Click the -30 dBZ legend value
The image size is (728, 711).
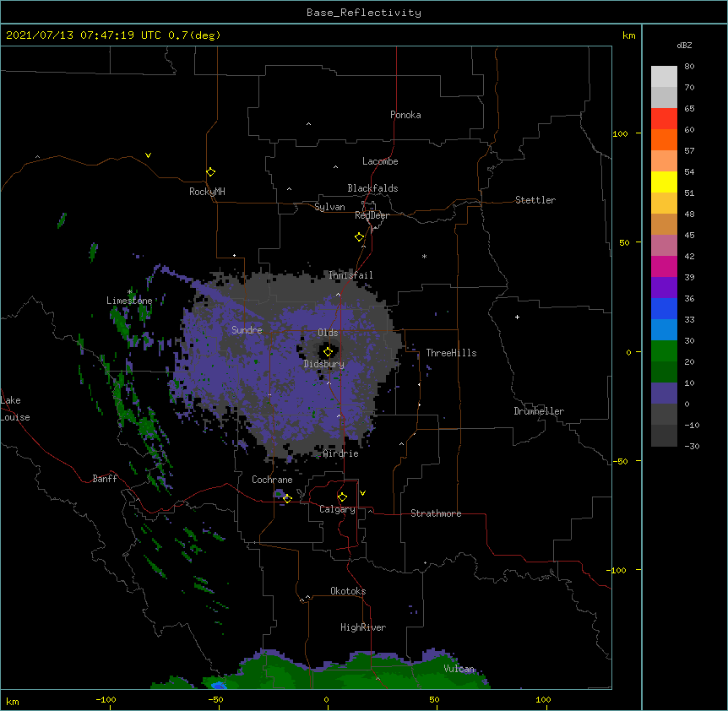click(x=692, y=447)
